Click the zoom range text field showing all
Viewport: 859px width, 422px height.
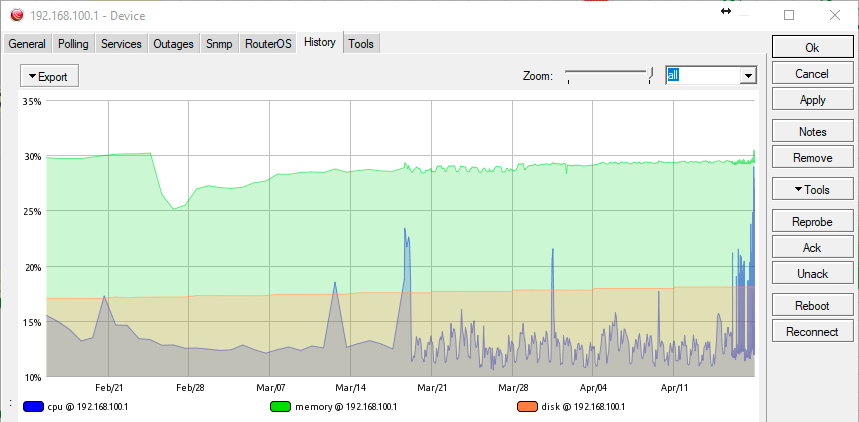click(703, 76)
